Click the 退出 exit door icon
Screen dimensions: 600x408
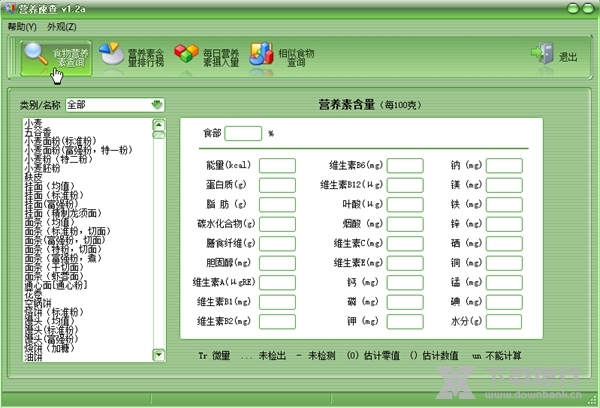542,54
